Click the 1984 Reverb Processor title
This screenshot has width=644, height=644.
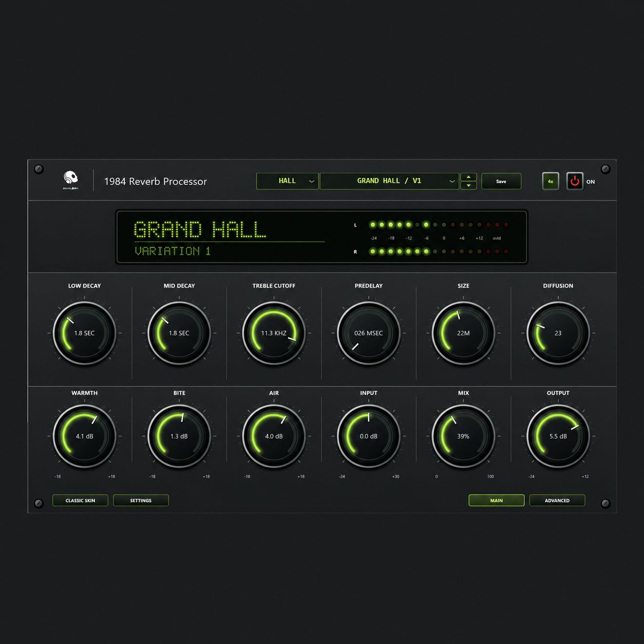click(156, 181)
